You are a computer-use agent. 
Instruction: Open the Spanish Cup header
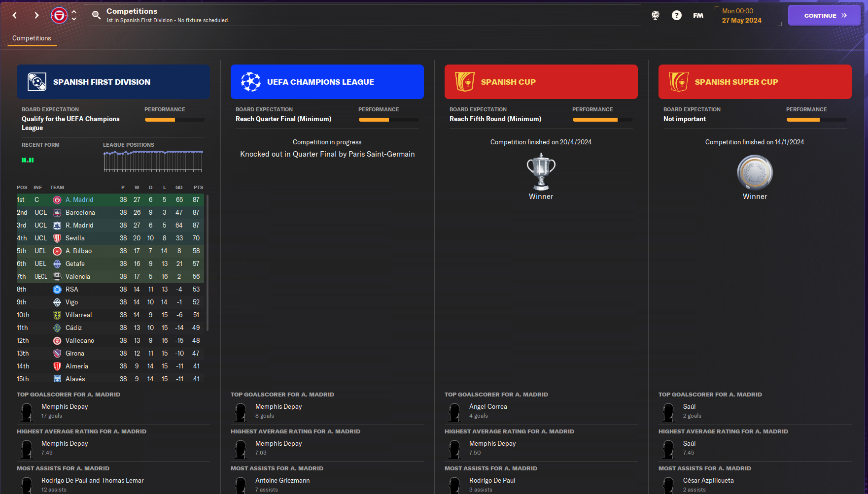[x=541, y=82]
